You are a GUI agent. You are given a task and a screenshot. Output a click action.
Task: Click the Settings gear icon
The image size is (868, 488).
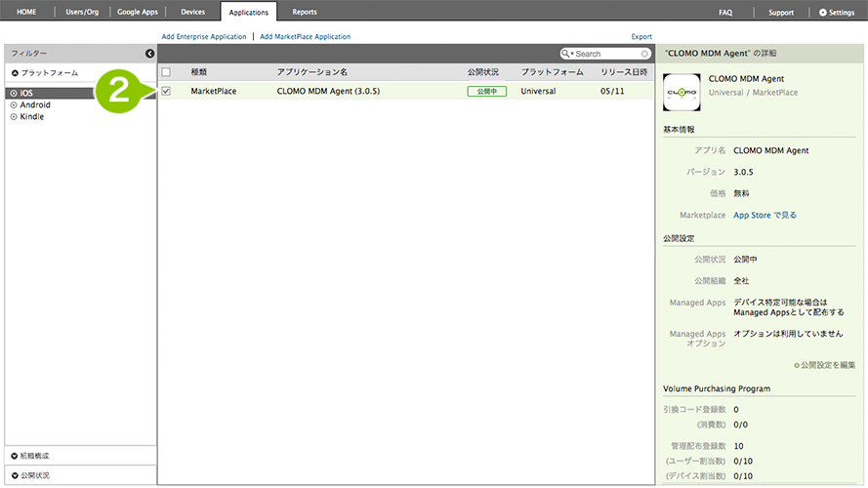click(x=823, y=12)
